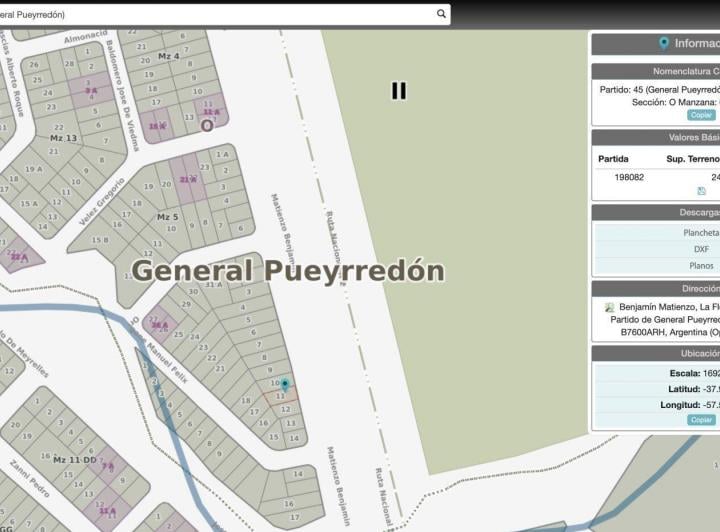Viewport: 720px width, 532px height.
Task: Click the pause symbol over the map
Action: pyautogui.click(x=399, y=90)
